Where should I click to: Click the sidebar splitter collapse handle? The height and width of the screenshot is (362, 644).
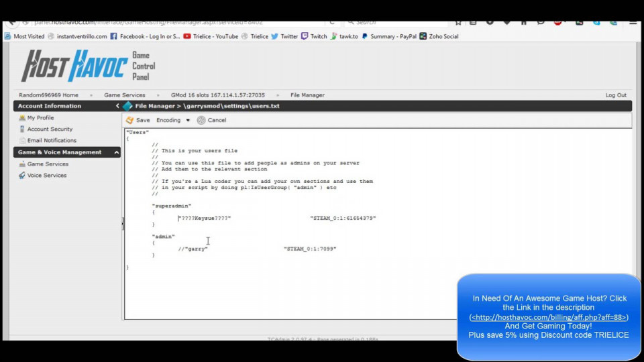(x=123, y=224)
